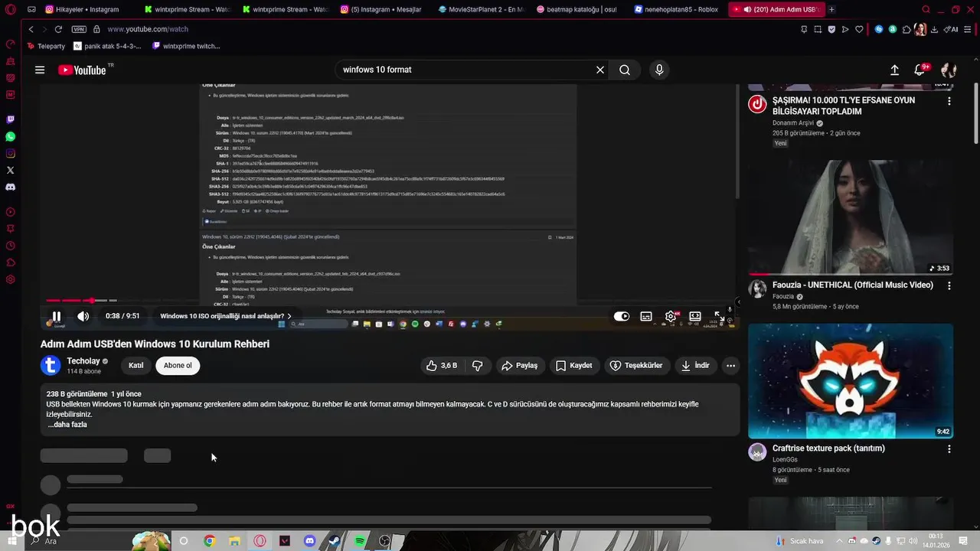Viewport: 980px width, 551px height.
Task: Click the Katıl join button
Action: 136,366
